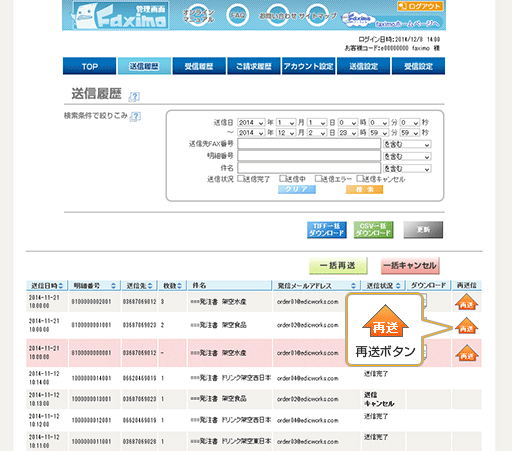Check the 送信完了 status checkbox
Viewport: 512px width, 451px height.
(x=241, y=179)
